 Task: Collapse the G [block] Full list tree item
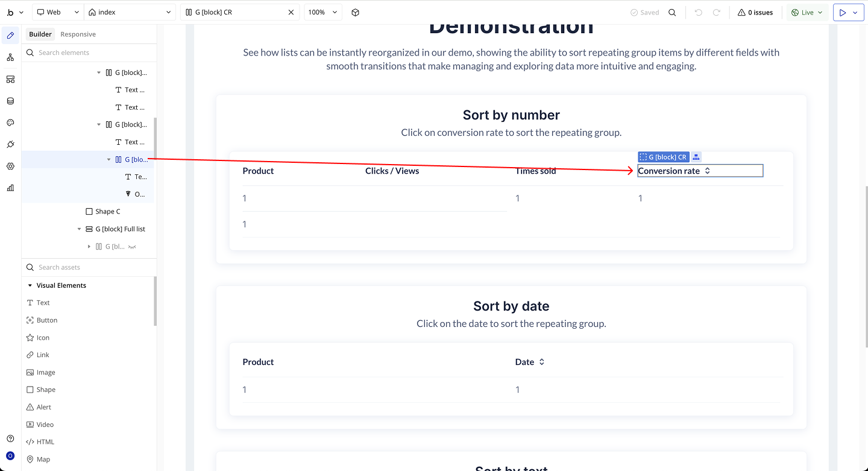coord(80,229)
